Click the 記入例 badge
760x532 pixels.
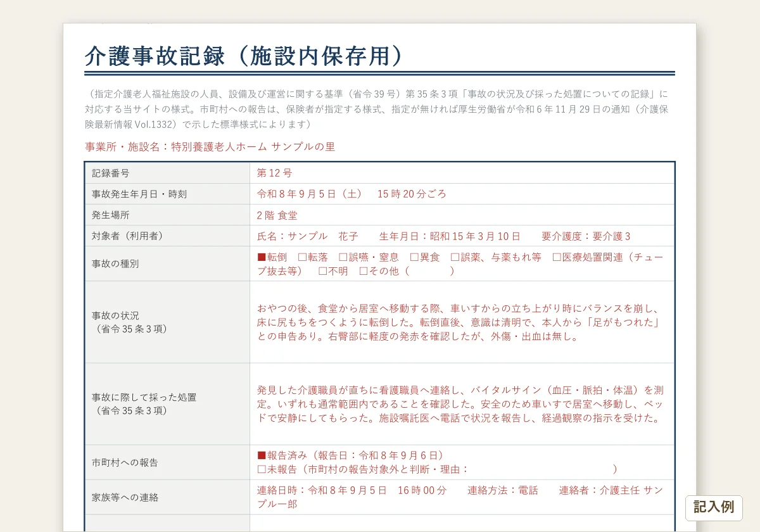point(714,507)
